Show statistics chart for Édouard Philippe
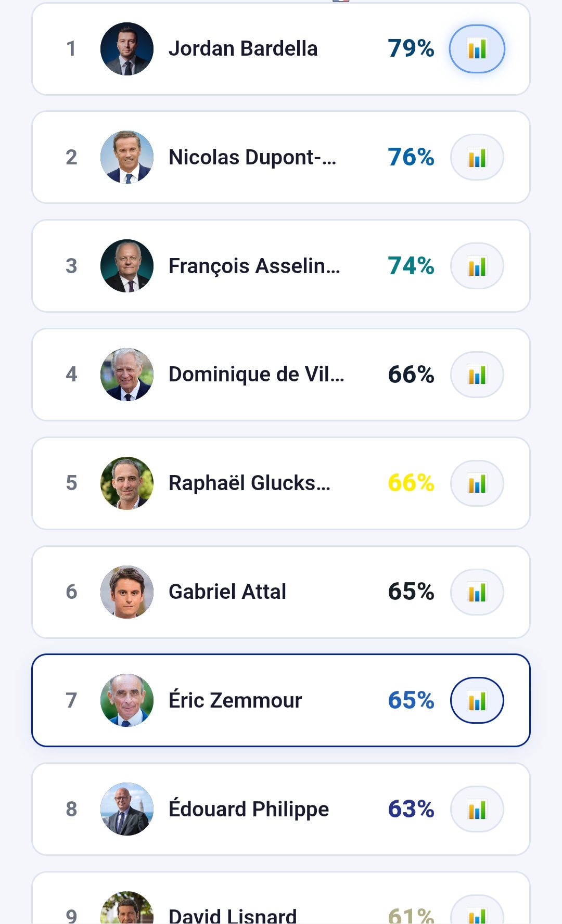Viewport: 562px width, 924px height. point(477,809)
